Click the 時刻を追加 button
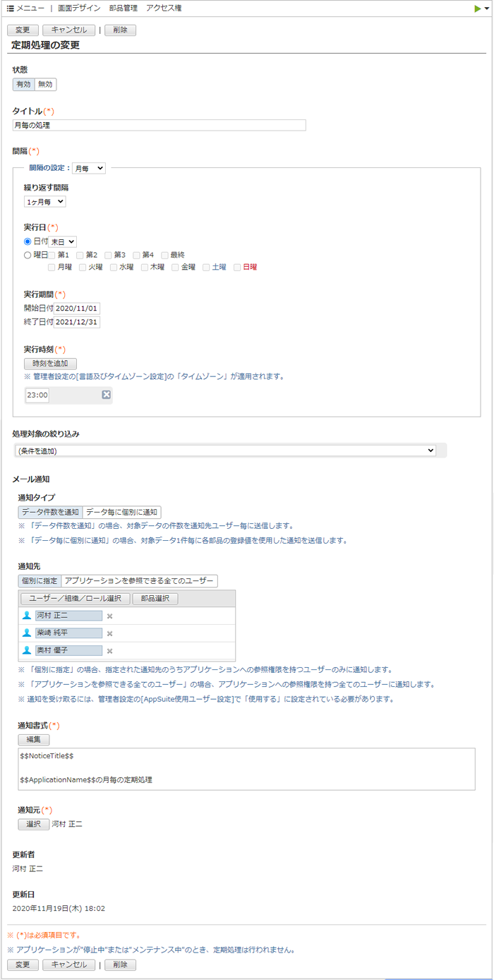Viewport: 494px width, 980px height. (x=50, y=363)
